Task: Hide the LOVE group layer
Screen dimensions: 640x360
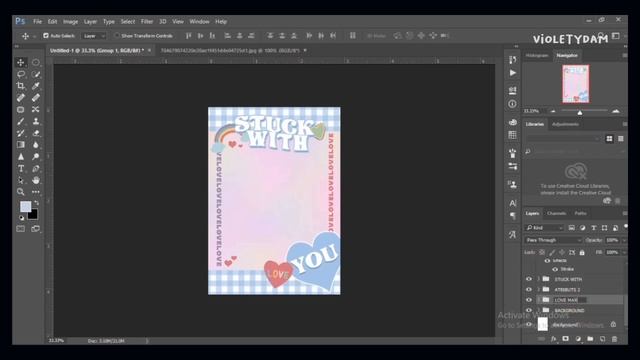Action: tap(529, 300)
